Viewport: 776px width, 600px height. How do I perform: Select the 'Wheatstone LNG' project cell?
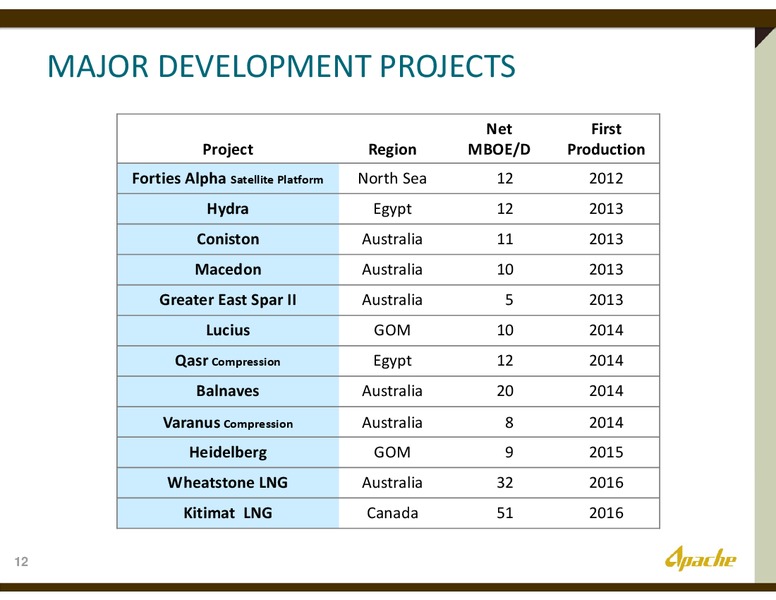(x=228, y=483)
